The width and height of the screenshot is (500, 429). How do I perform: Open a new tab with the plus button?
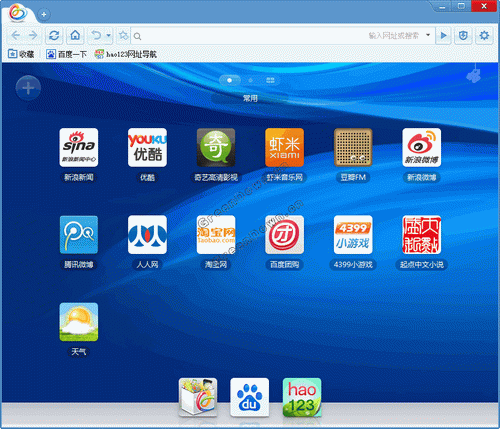click(x=44, y=14)
